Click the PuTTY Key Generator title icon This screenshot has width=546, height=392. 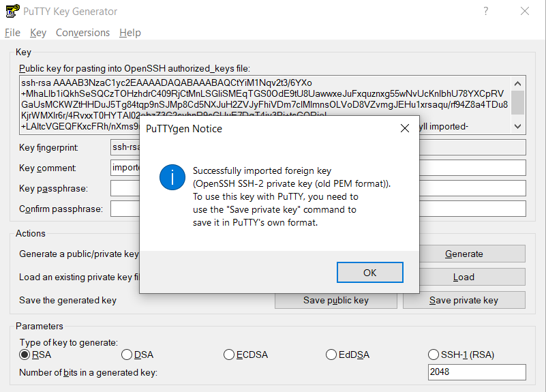12,11
